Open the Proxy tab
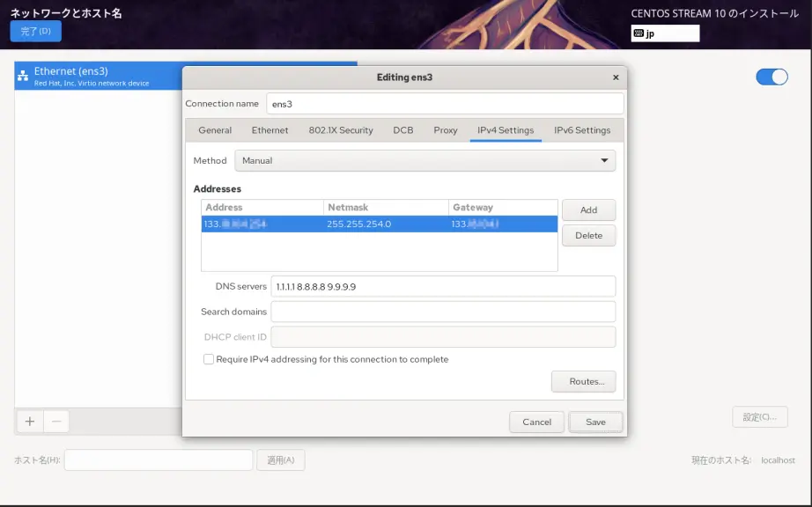The image size is (812, 507). (x=446, y=130)
